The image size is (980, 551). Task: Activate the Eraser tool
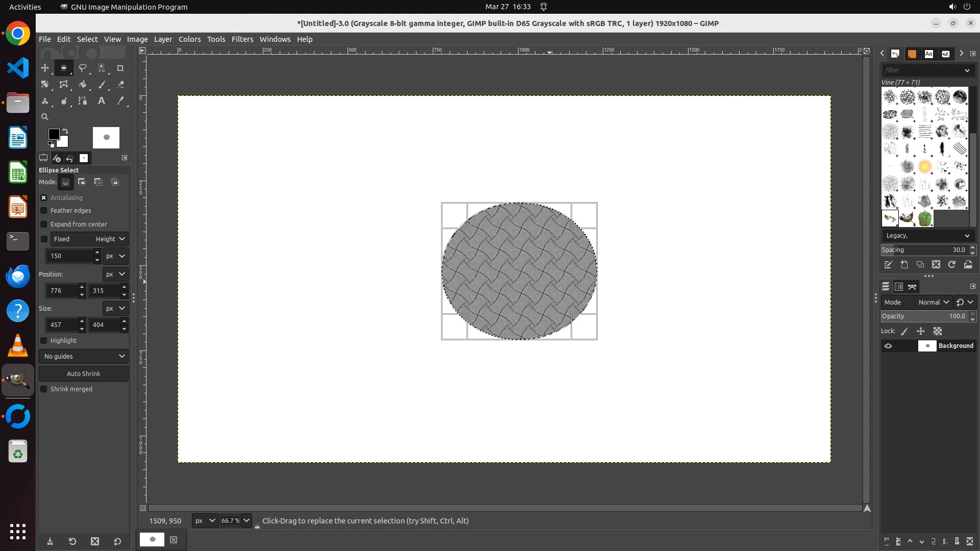point(120,85)
